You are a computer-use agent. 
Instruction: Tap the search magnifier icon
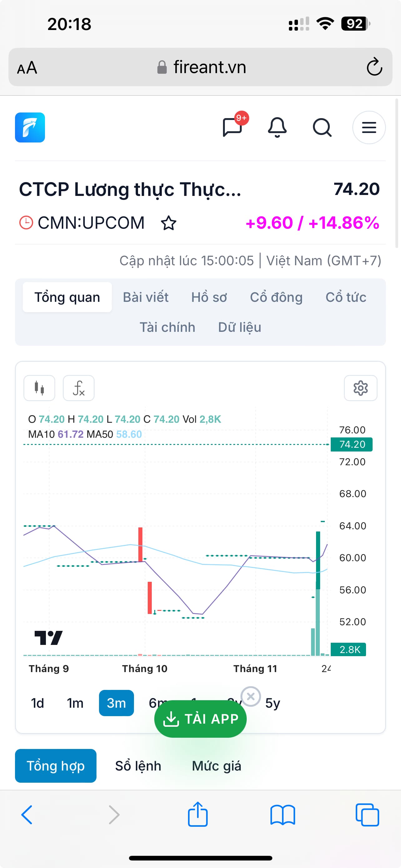pyautogui.click(x=322, y=127)
